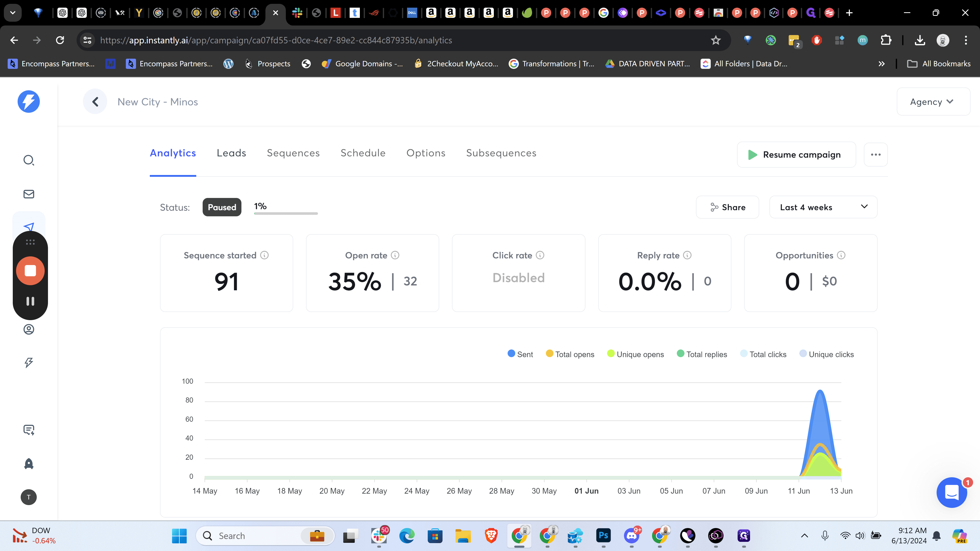Screen dimensions: 980x551
Task: Expand the browser tab search chevron
Action: [x=13, y=12]
